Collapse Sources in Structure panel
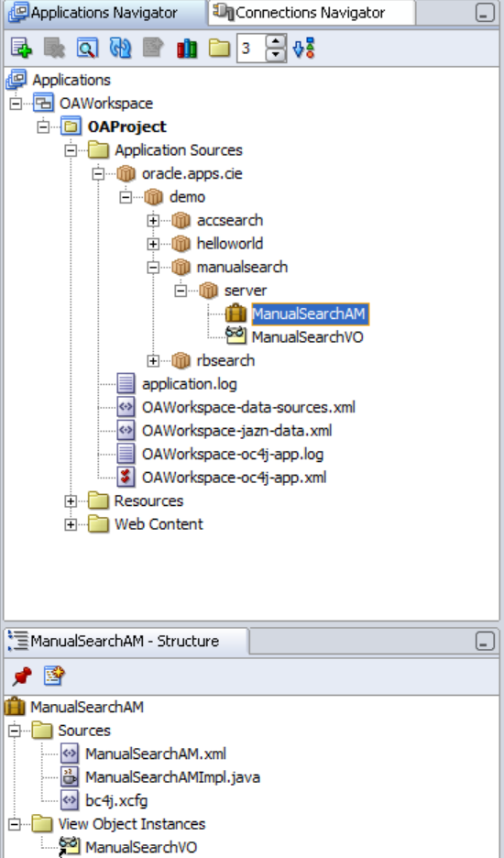Screen dimensions: 504x858 pyautogui.click(x=15, y=731)
